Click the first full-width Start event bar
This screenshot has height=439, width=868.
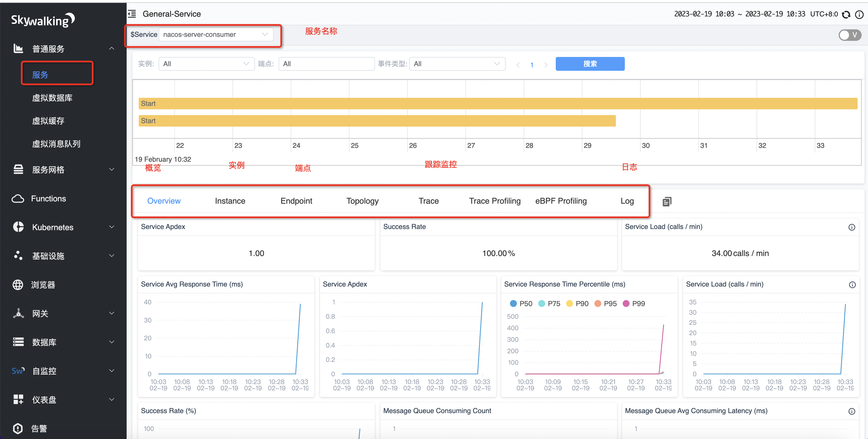tap(498, 104)
